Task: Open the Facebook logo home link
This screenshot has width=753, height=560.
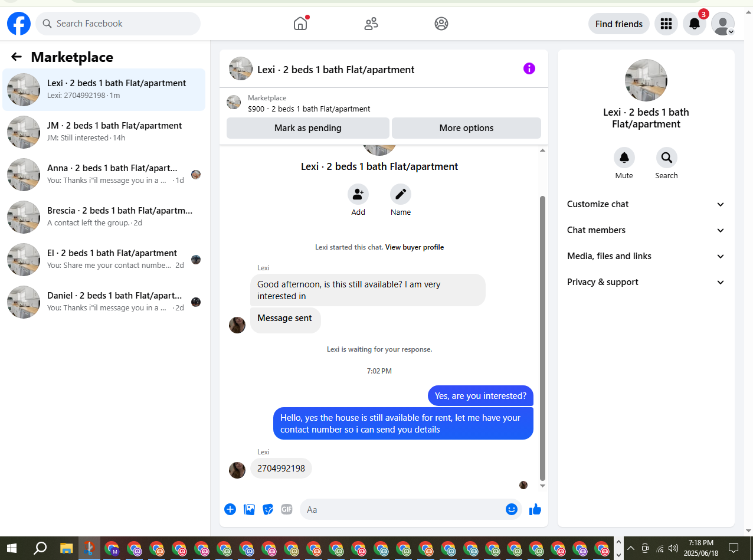Action: pyautogui.click(x=19, y=24)
